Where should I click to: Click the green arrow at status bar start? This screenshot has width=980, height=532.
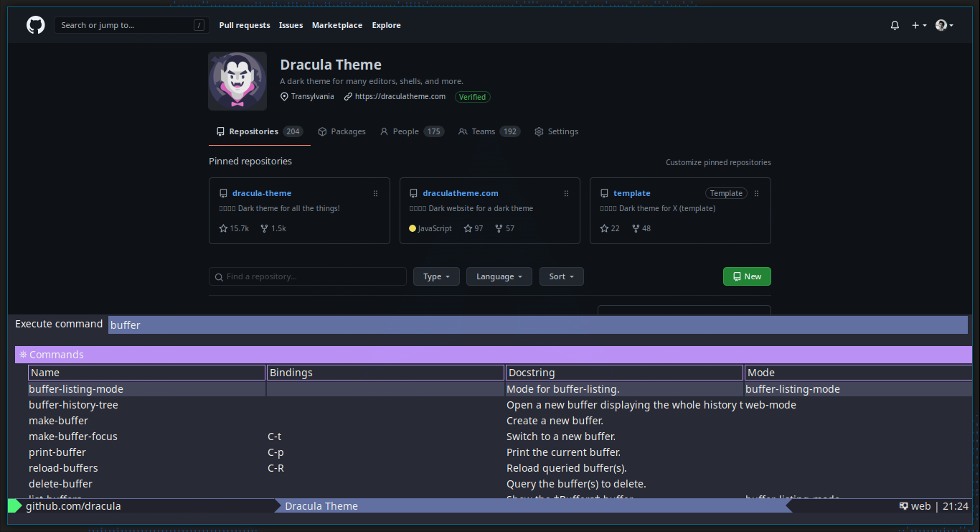click(15, 506)
